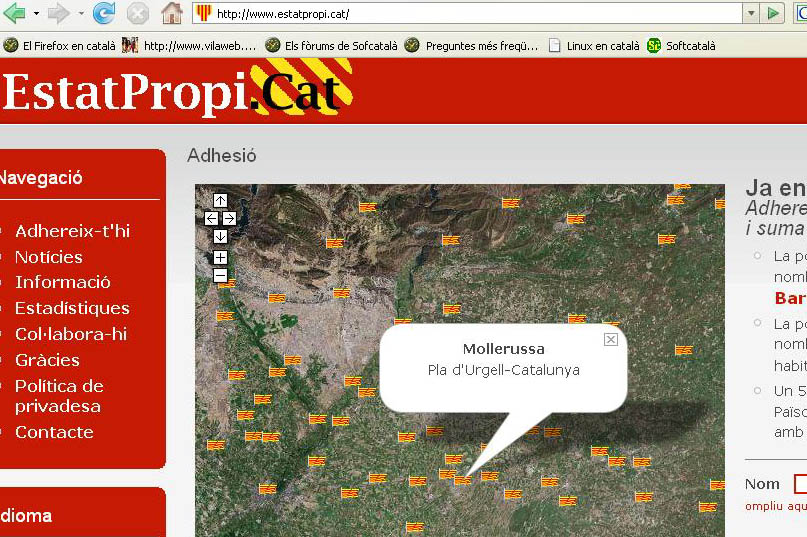Open the Adhereix-t'hi navigation link

point(72,231)
